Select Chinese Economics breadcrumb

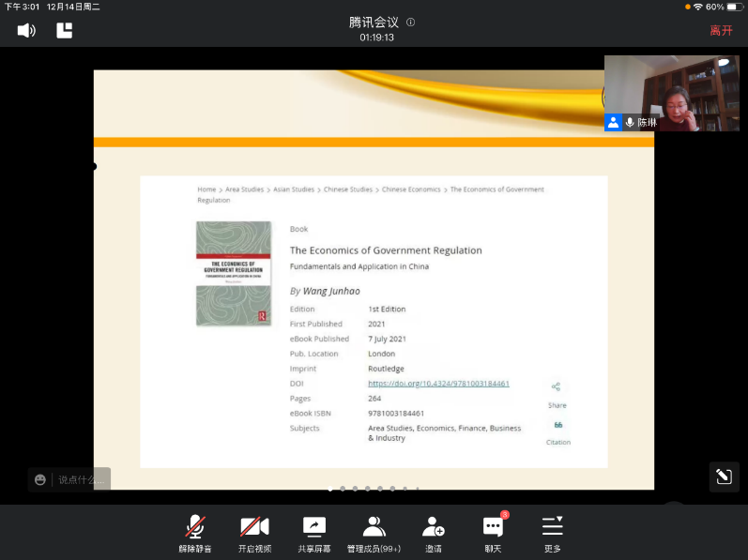(411, 189)
